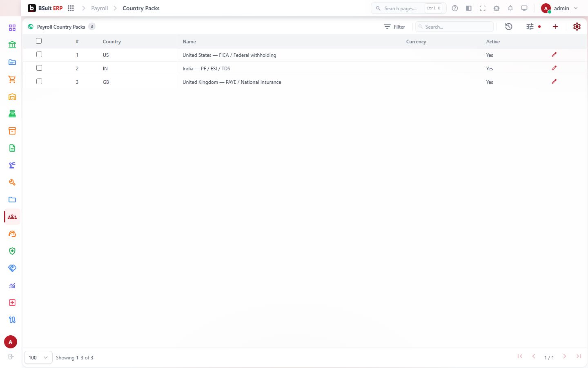This screenshot has width=588, height=368.
Task: Open the wrench maintenance module in sidebar
Action: coord(12,182)
